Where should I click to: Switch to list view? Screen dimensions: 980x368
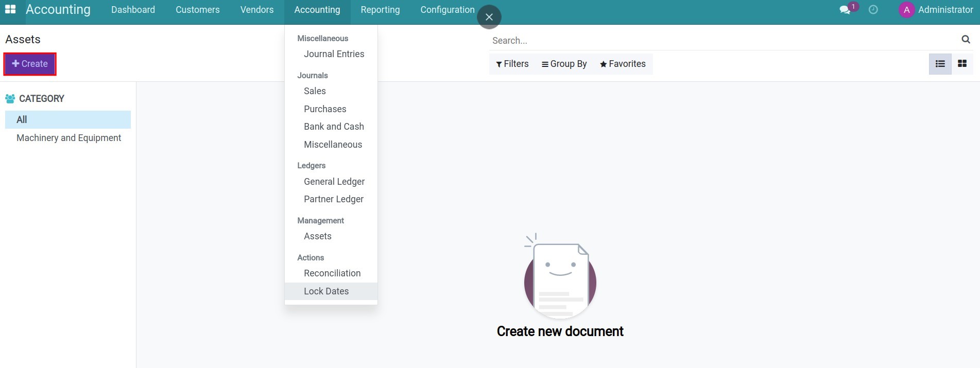(940, 64)
